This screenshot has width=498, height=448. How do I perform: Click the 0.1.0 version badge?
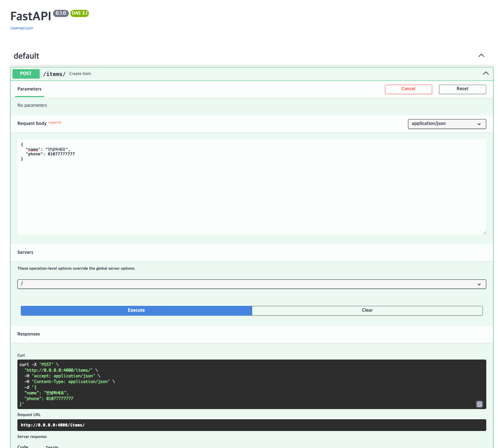pos(61,13)
